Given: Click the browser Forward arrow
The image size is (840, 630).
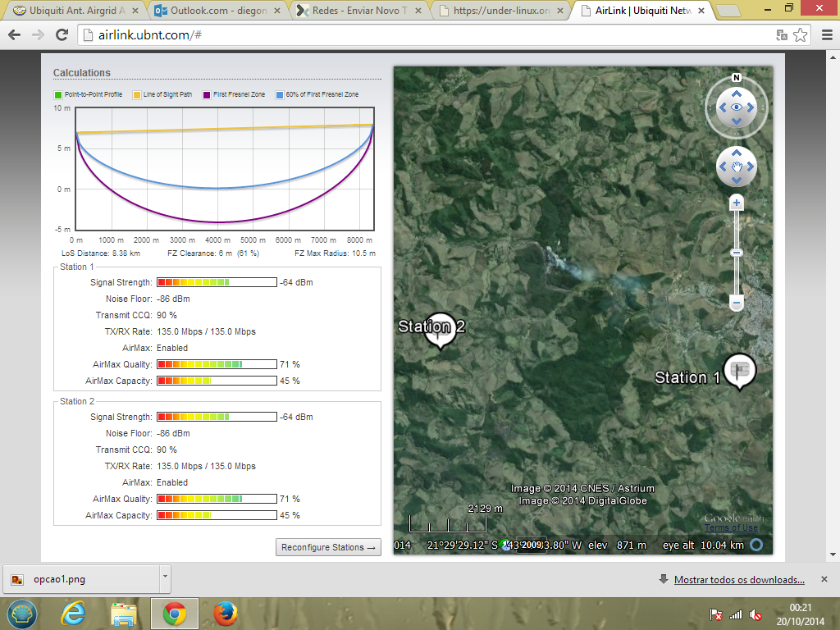Looking at the screenshot, I should pyautogui.click(x=38, y=35).
